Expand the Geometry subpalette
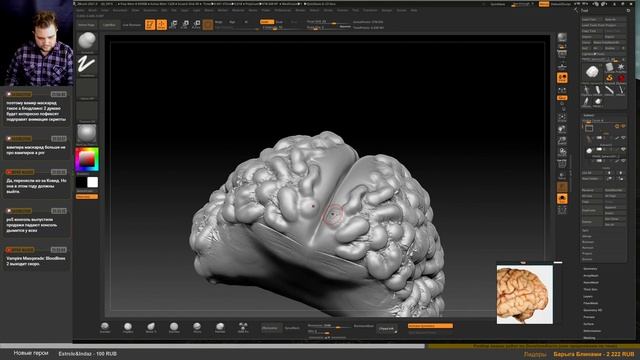The height and width of the screenshot is (360, 640). click(x=590, y=269)
